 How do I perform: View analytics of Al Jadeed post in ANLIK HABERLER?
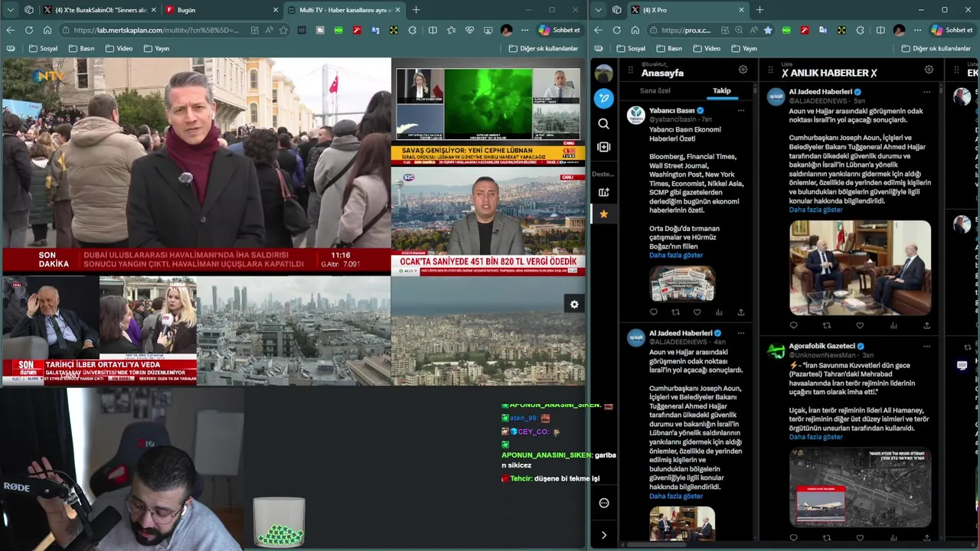[893, 325]
